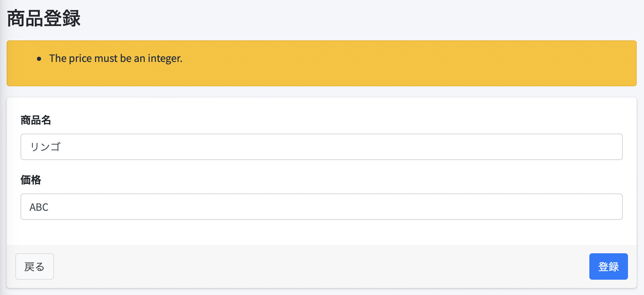
Task: Click the 商品名 field label
Action: 36,120
